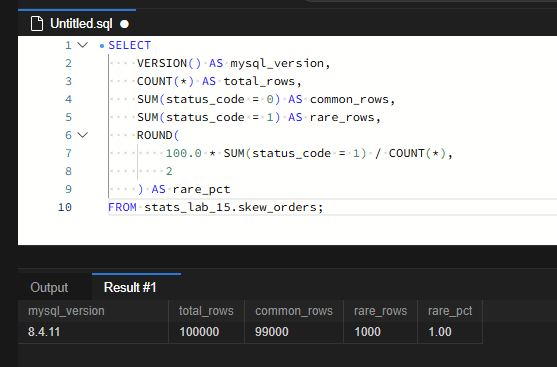Click the file icon on Untitled.sql tab
This screenshot has height=367, width=557.
point(37,24)
